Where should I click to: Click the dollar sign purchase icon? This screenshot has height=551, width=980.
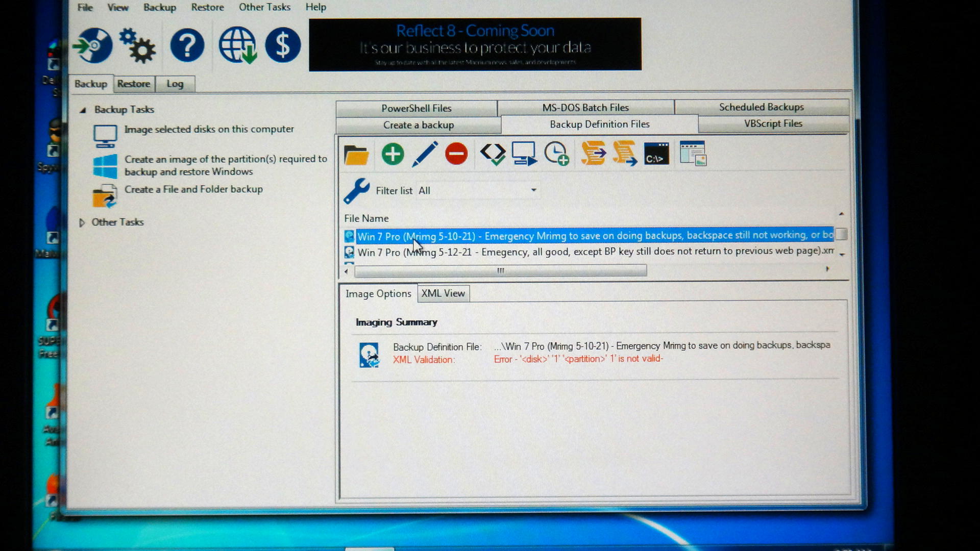point(283,45)
